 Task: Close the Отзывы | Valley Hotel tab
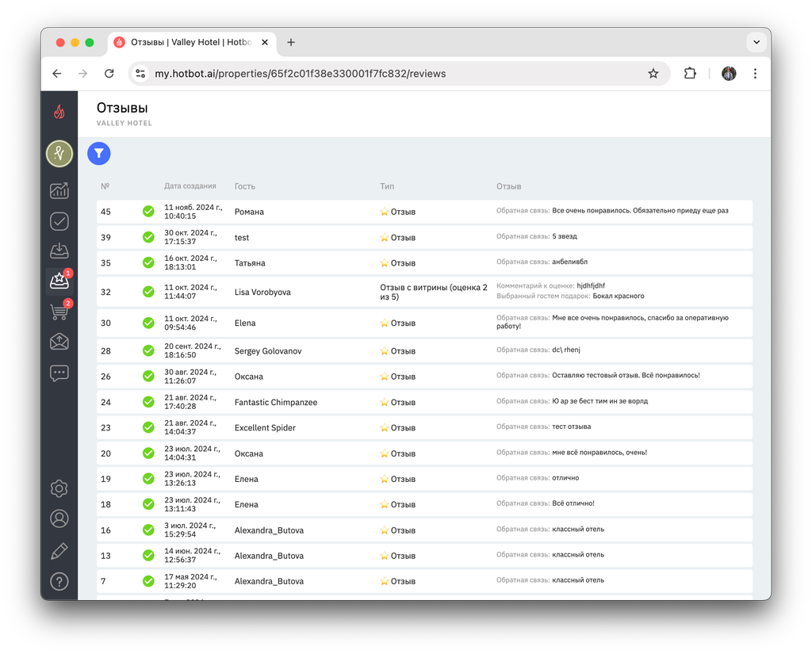click(265, 43)
